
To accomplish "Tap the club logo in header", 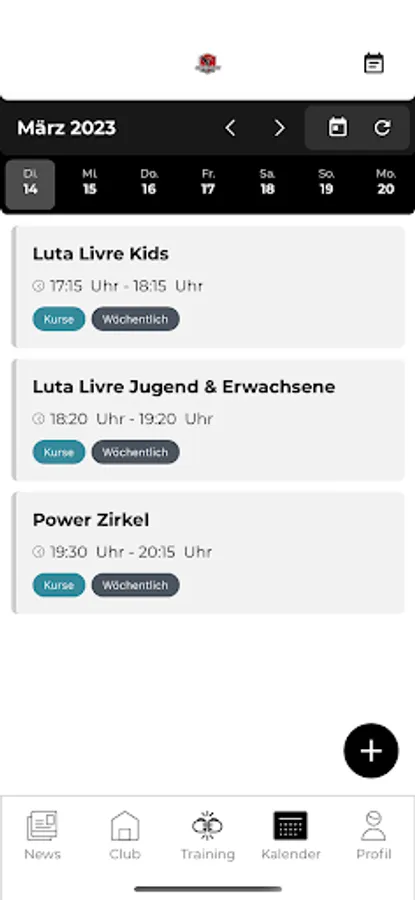I will click(208, 63).
